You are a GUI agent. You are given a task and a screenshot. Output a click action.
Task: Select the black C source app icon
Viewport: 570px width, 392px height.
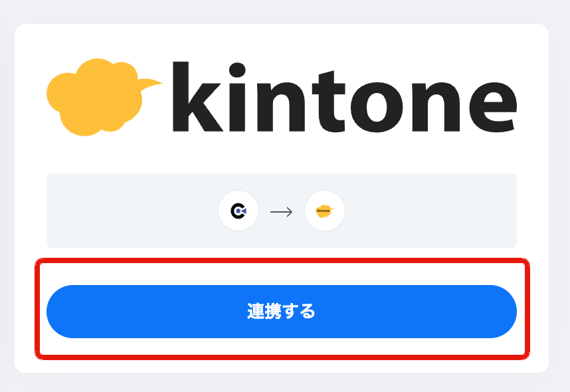point(238,211)
